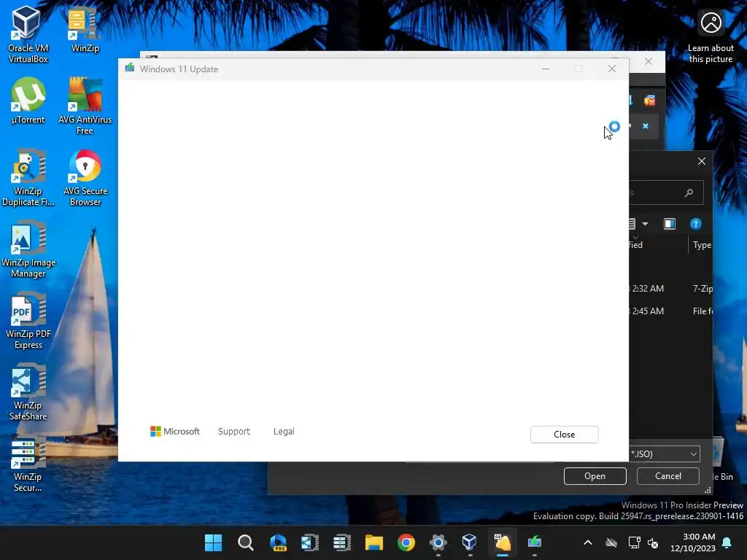Viewport: 747px width, 560px height.
Task: Click the Windows 11 Update title bar icon
Action: pos(130,68)
